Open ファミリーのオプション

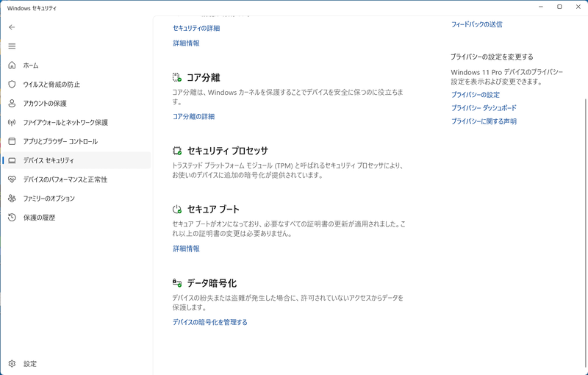[x=76, y=199]
